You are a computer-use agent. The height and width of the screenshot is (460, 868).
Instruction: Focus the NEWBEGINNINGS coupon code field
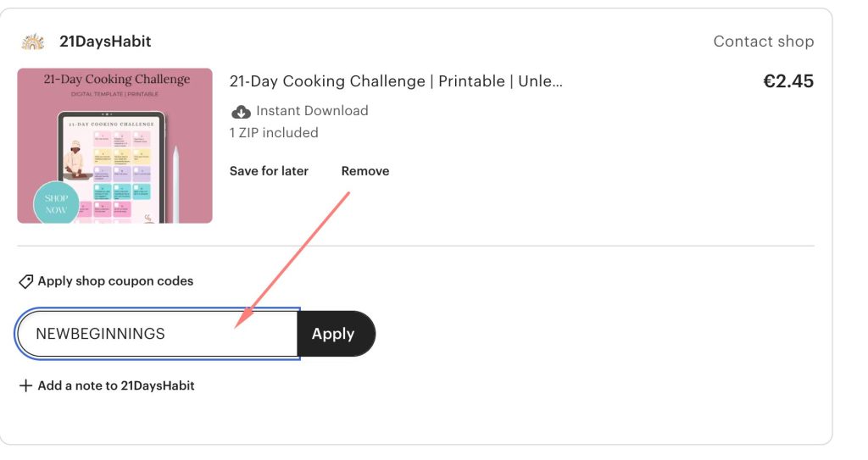[x=157, y=334]
